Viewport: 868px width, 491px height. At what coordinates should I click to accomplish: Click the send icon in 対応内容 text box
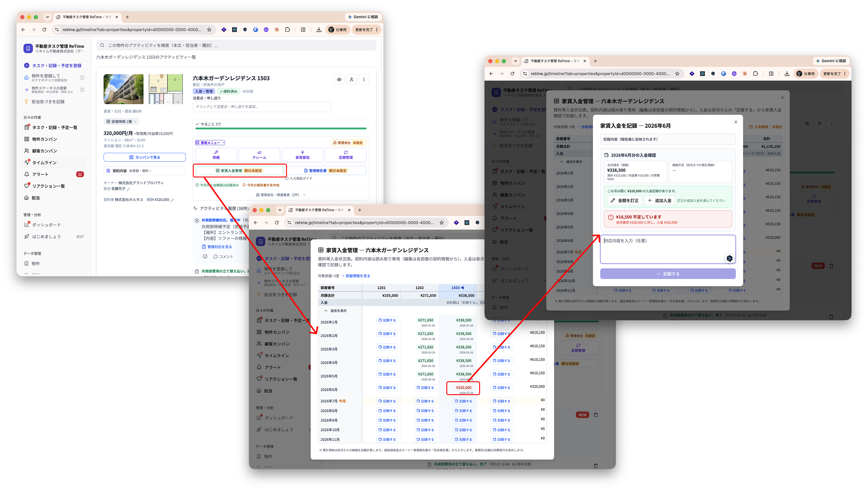pyautogui.click(x=729, y=258)
